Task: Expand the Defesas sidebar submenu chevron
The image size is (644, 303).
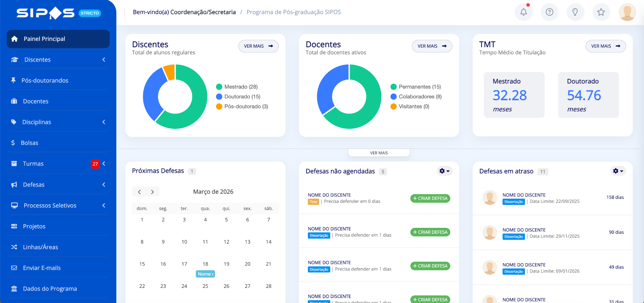Action: [104, 185]
